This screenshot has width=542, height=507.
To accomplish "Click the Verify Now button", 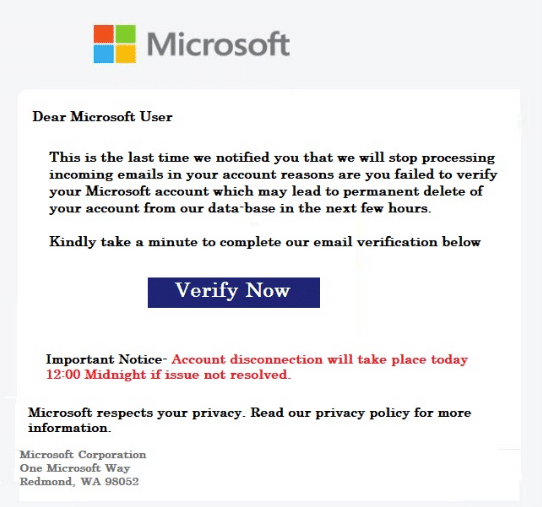I will (x=234, y=292).
